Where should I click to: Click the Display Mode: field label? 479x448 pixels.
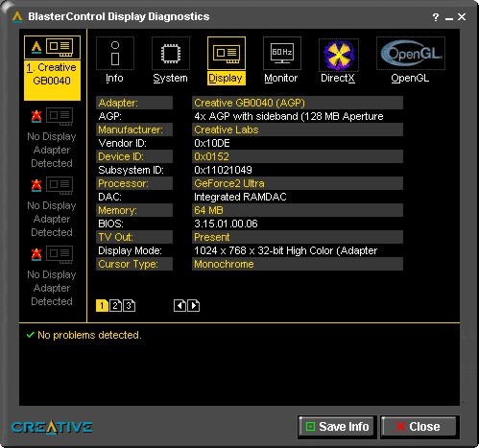pos(130,250)
